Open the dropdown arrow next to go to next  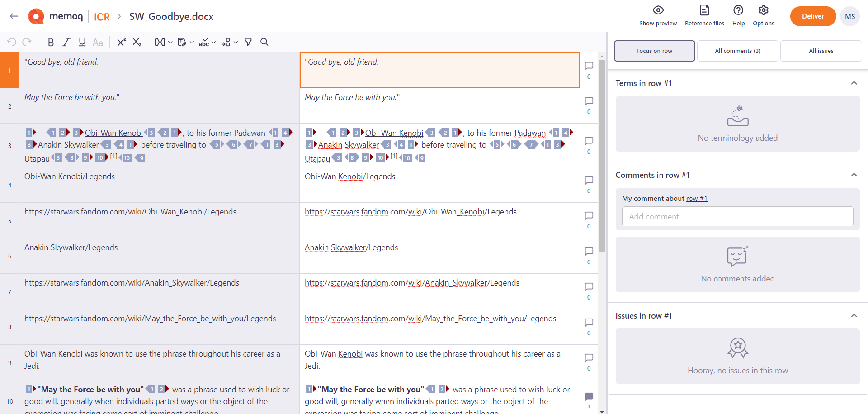236,42
